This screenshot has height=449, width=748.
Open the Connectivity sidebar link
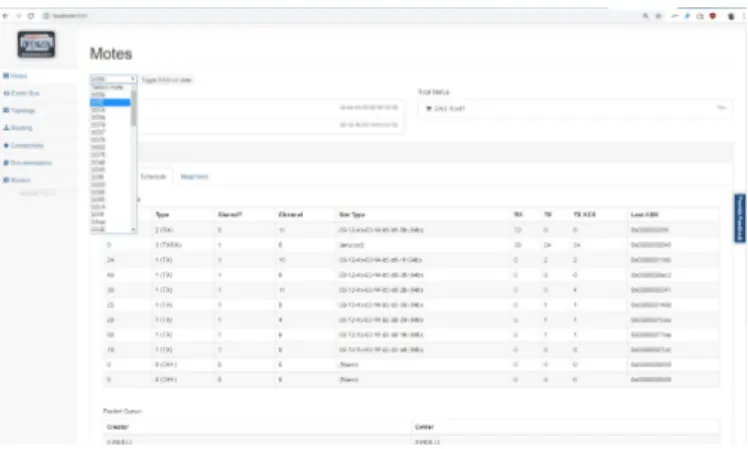[x=23, y=145]
